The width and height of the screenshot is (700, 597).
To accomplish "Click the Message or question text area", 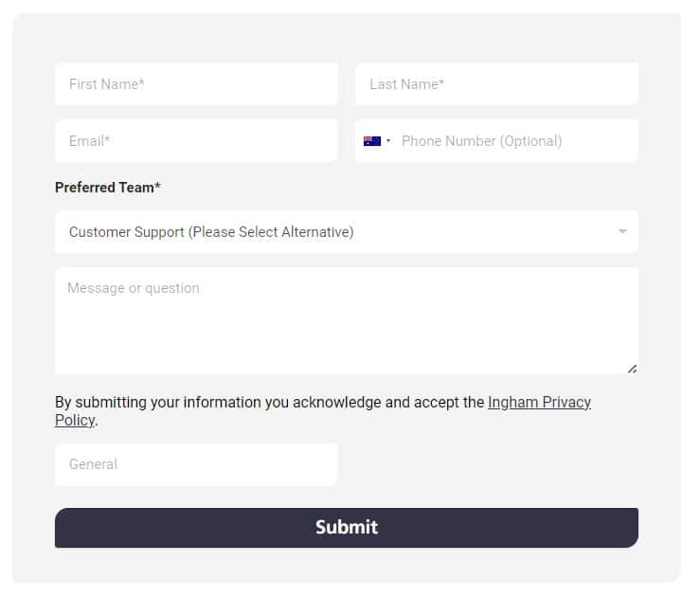I will [346, 322].
